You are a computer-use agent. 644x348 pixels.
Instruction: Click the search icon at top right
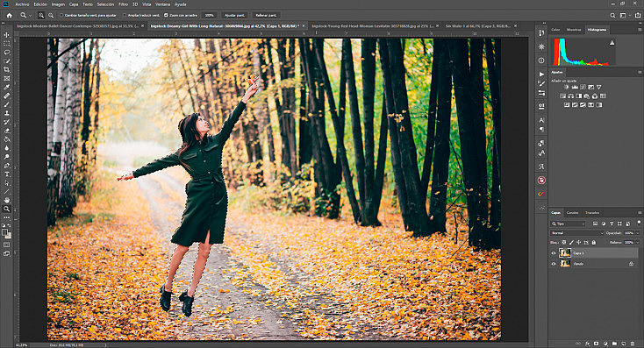click(612, 15)
